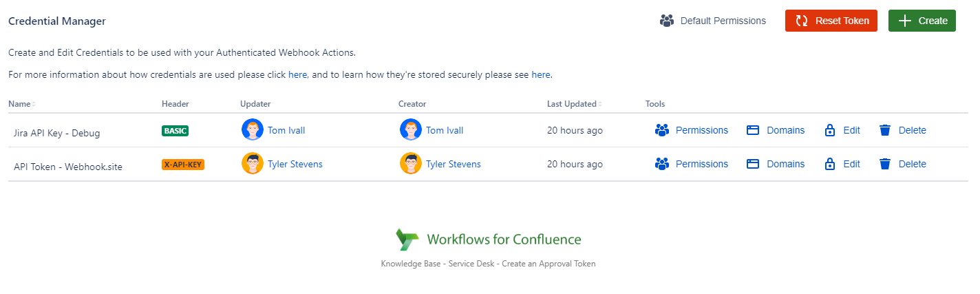Click the plus icon on Create button
This screenshot has height=294, width=980.
pyautogui.click(x=905, y=21)
